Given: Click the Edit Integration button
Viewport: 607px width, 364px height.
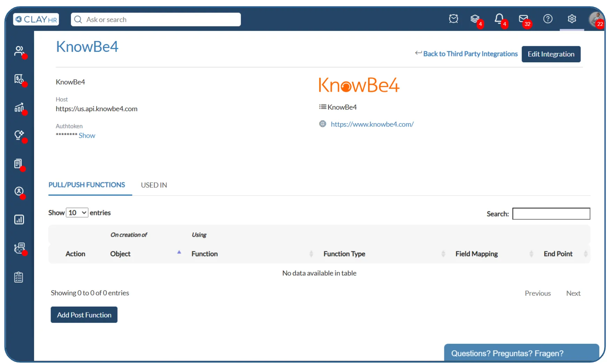Looking at the screenshot, I should point(551,54).
